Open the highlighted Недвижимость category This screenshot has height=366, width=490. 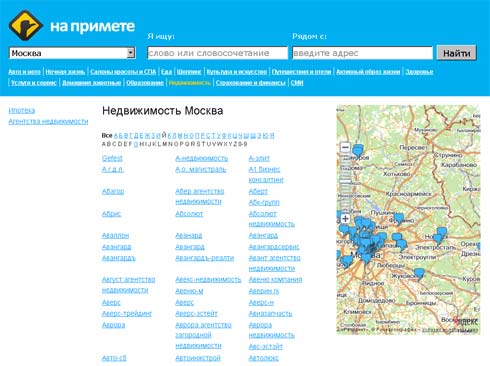(190, 83)
